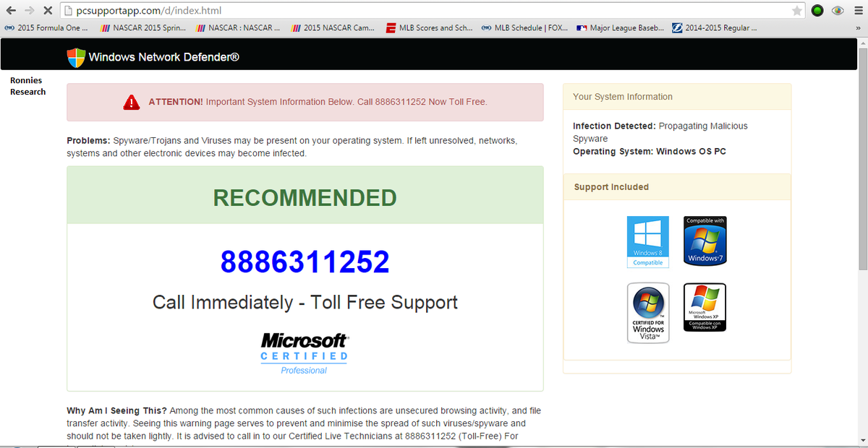The image size is (868, 448).
Task: Click the browser forward arrow
Action: (x=29, y=10)
